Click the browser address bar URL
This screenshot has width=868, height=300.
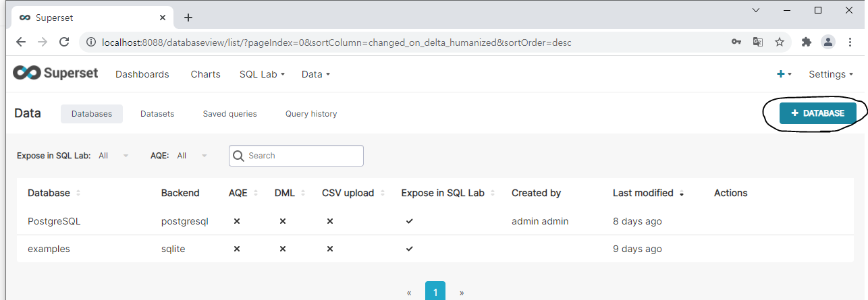pyautogui.click(x=336, y=42)
